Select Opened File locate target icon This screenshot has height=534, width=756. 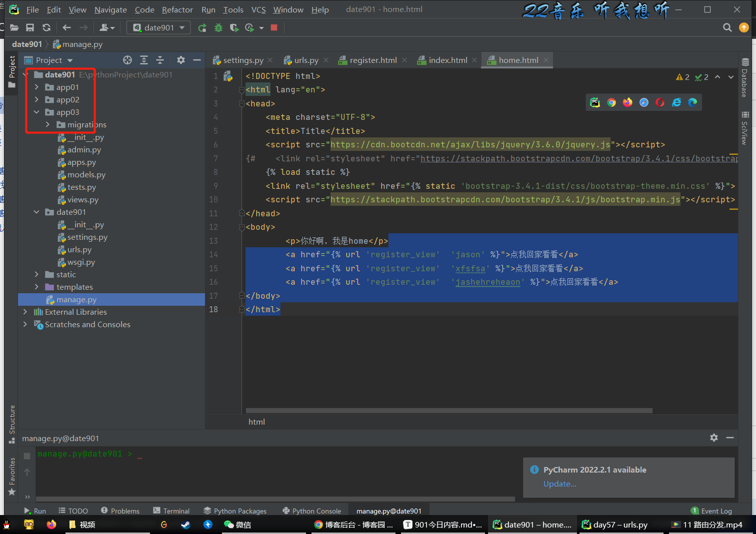click(127, 60)
